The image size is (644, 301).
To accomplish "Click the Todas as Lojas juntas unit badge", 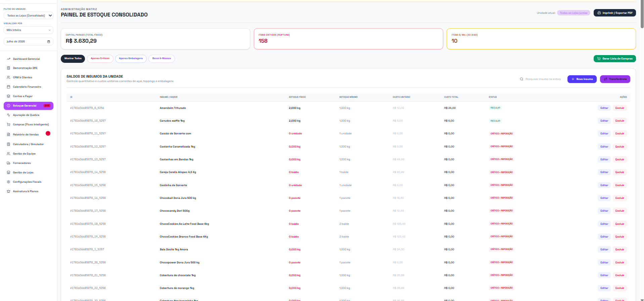I will coord(573,13).
